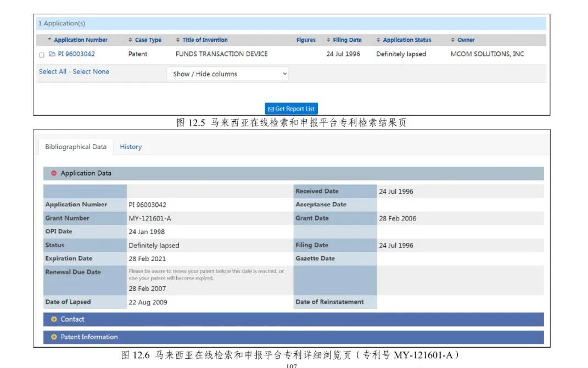
Task: Collapse Application Data via red minus icon
Action: [54, 173]
